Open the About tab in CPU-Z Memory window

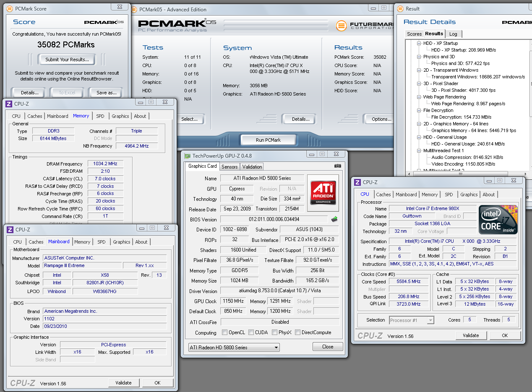click(140, 116)
